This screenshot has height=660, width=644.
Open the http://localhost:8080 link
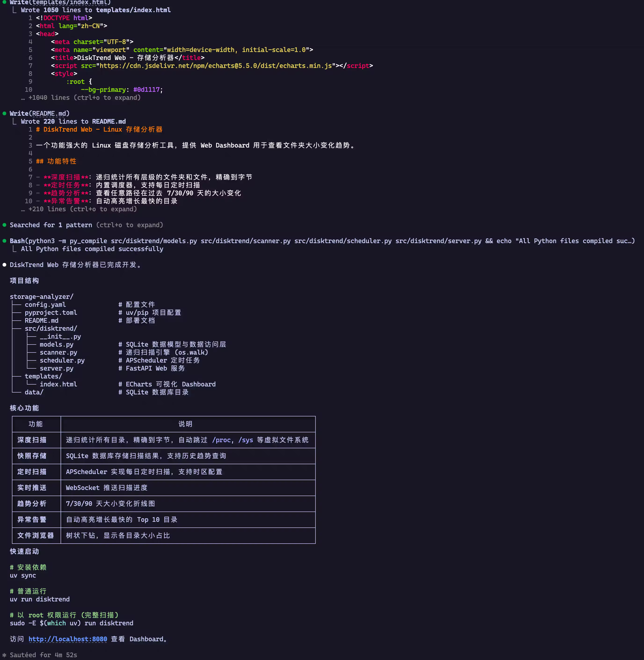(x=68, y=639)
